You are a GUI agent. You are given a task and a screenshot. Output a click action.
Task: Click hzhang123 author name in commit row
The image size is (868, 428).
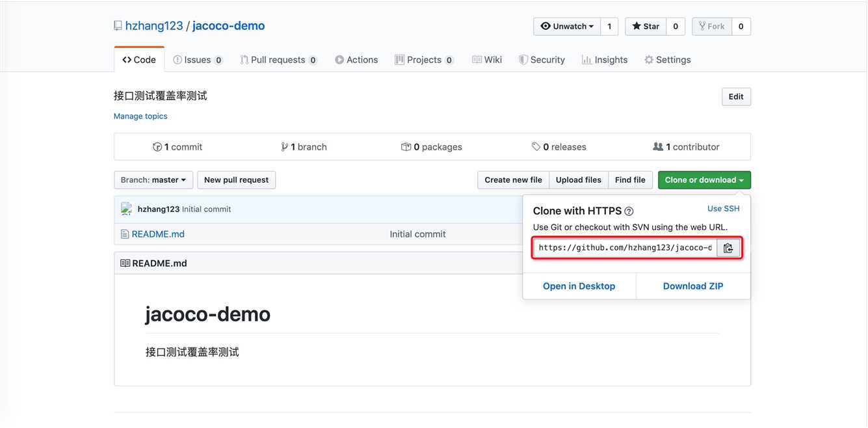pyautogui.click(x=159, y=209)
